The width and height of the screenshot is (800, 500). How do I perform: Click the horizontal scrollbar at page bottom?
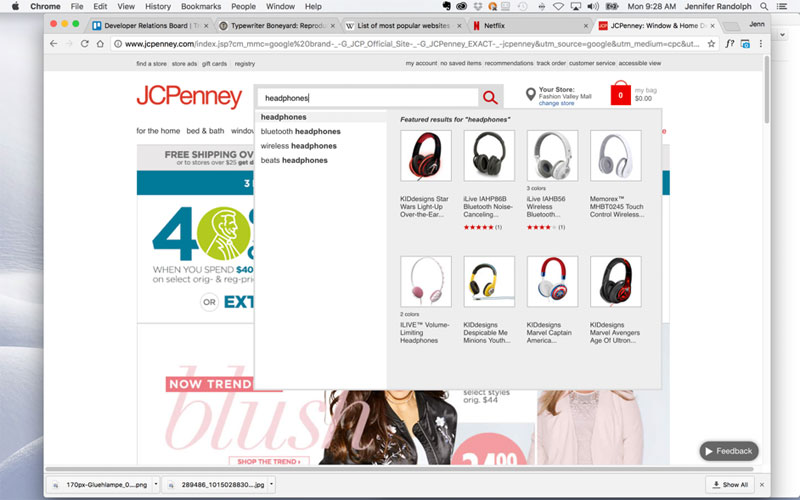click(399, 468)
